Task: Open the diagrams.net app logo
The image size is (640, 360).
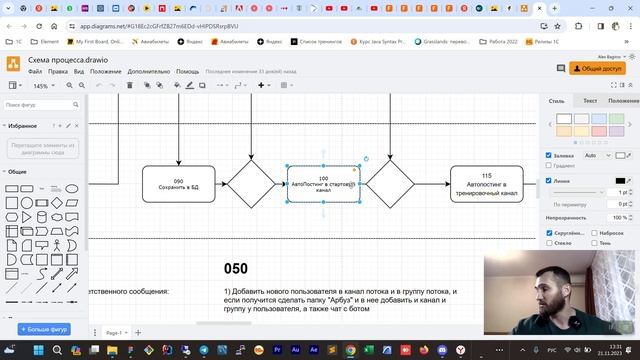Action: (13, 64)
